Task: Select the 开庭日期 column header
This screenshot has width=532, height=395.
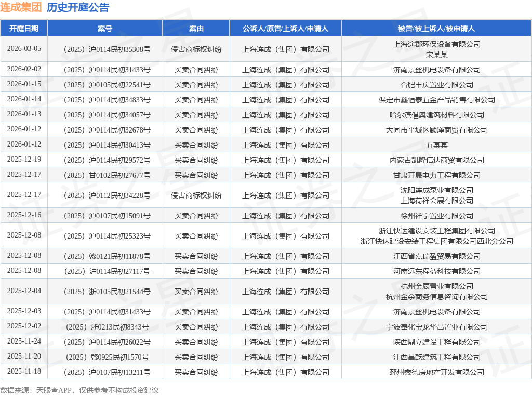Action: (24, 29)
